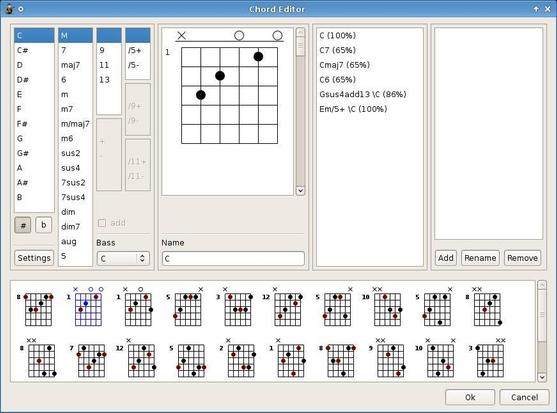557x413 pixels.
Task: Click the first-fret finger dot on the large fretboard
Action: point(258,56)
